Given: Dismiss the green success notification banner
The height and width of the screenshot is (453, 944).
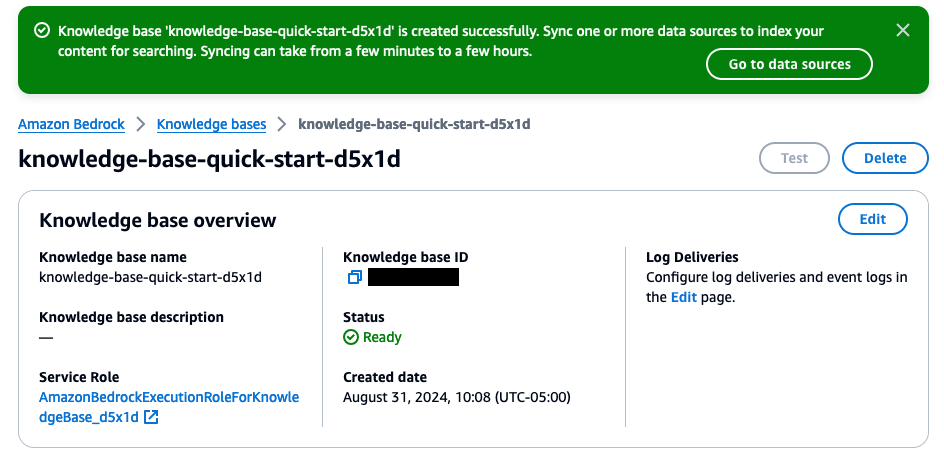Looking at the screenshot, I should (x=903, y=31).
